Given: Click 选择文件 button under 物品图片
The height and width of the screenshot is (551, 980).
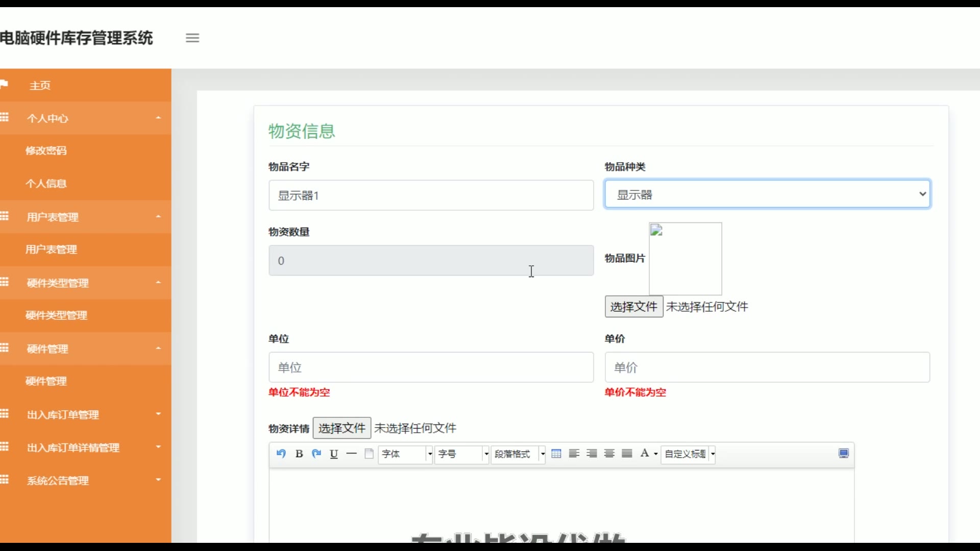Looking at the screenshot, I should [634, 307].
